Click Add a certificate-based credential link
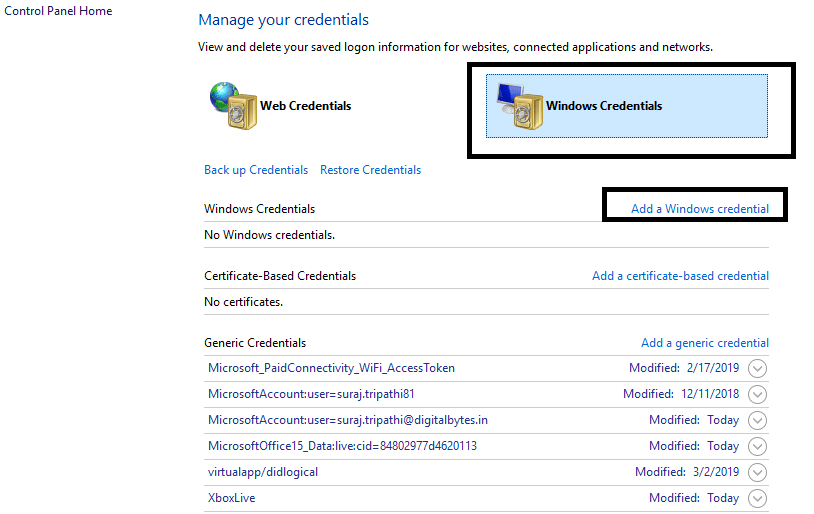The image size is (814, 514). 680,276
